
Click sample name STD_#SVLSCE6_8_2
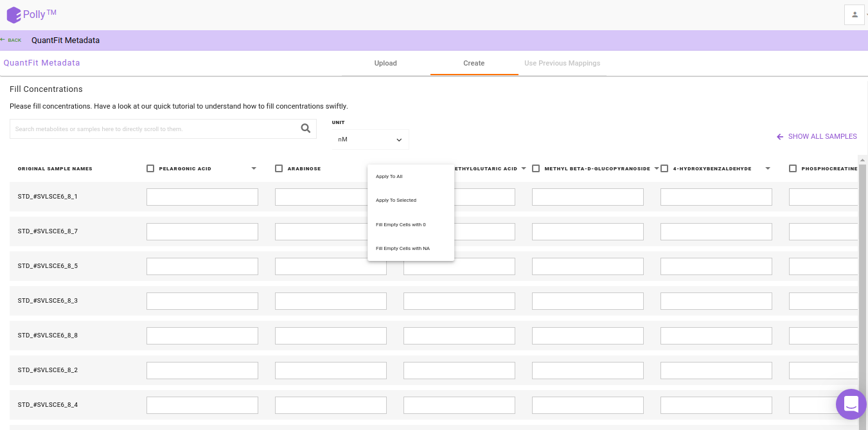tap(48, 370)
